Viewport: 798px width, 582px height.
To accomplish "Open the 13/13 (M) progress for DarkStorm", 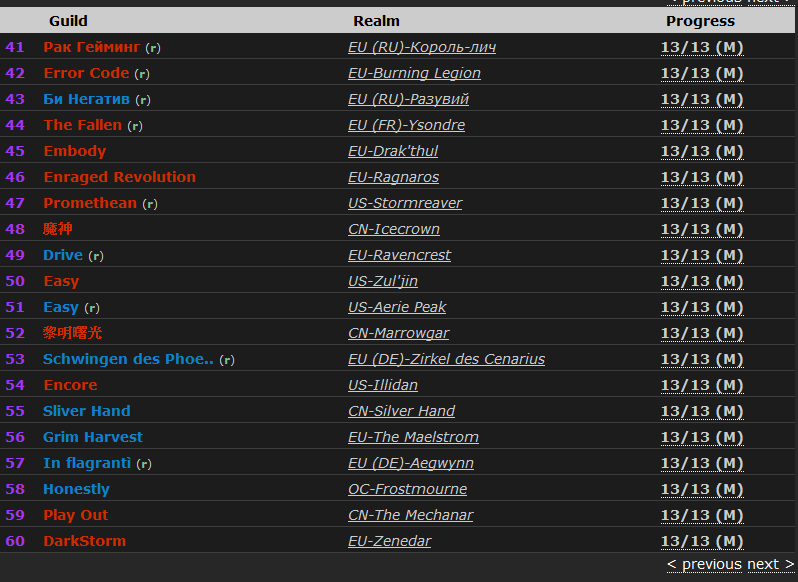I will pos(702,541).
